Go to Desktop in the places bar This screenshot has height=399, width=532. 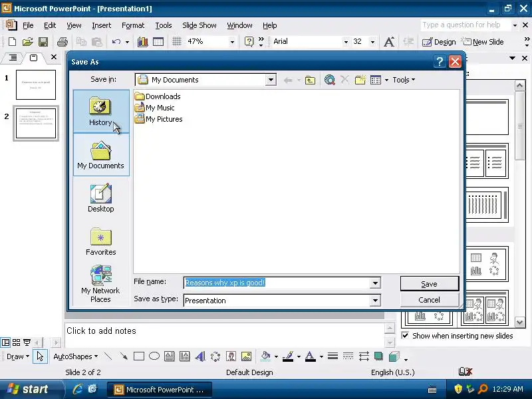[x=101, y=198]
